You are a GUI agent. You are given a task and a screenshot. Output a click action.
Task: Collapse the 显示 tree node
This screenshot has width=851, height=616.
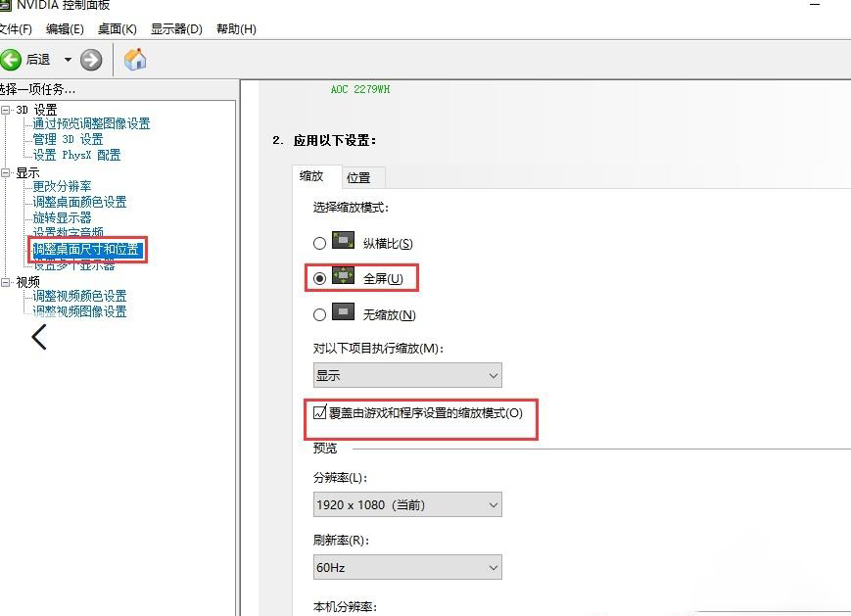[x=6, y=173]
